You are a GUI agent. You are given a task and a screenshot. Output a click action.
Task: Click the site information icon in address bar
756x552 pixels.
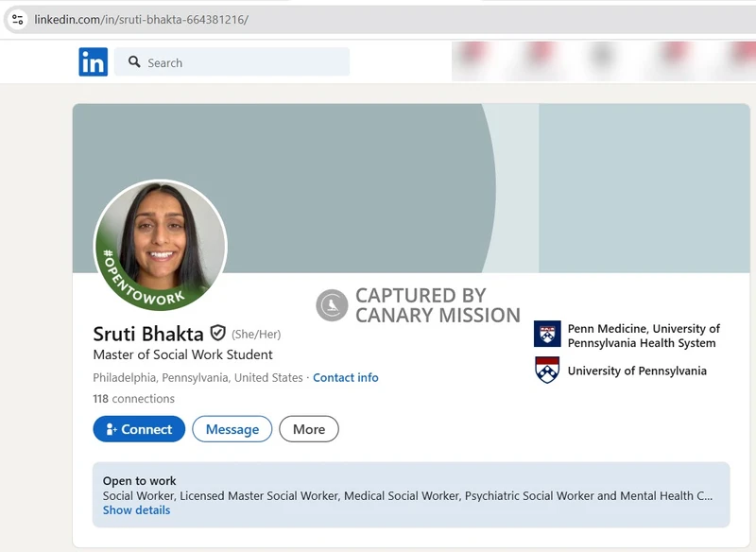[17, 19]
